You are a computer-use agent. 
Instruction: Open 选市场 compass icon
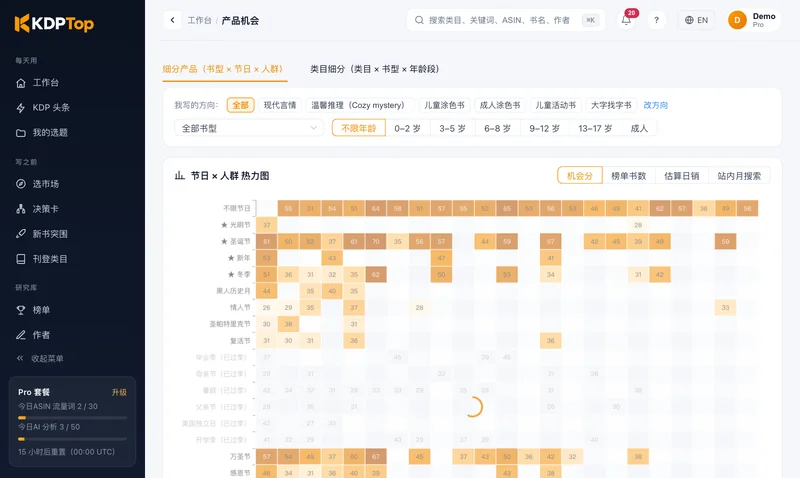point(21,184)
